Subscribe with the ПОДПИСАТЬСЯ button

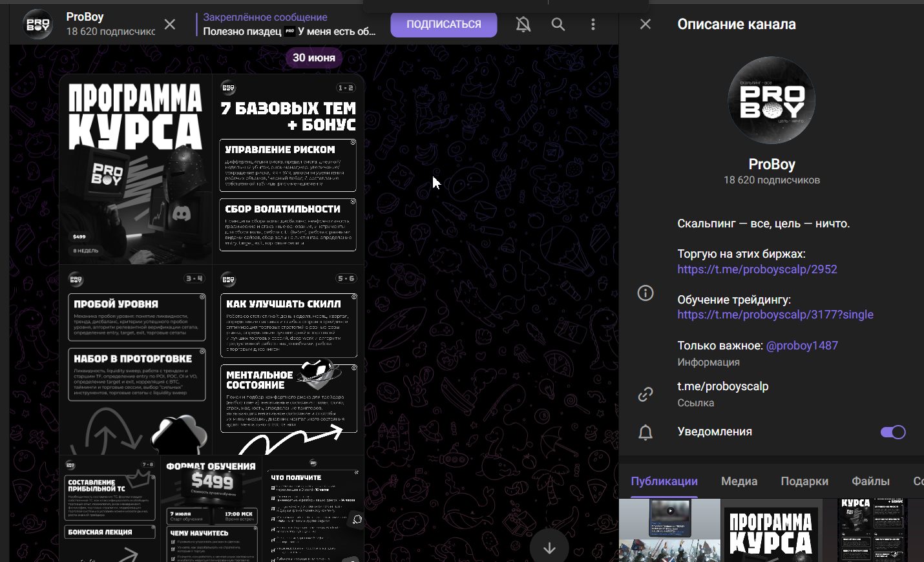pos(444,25)
